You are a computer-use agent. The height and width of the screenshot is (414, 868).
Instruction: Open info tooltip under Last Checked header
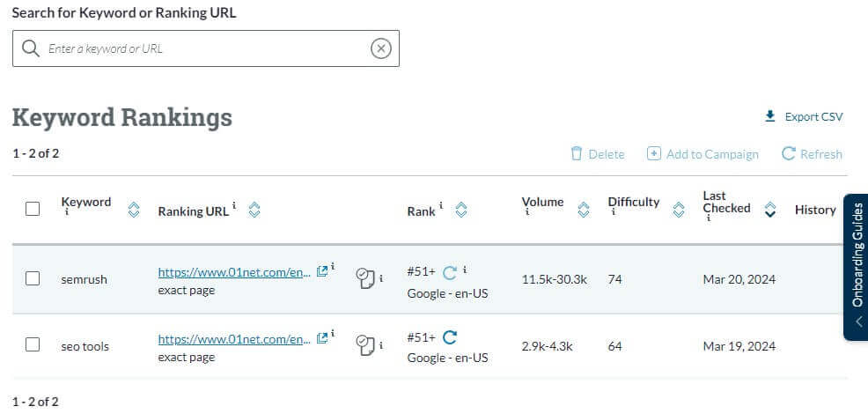tap(708, 218)
